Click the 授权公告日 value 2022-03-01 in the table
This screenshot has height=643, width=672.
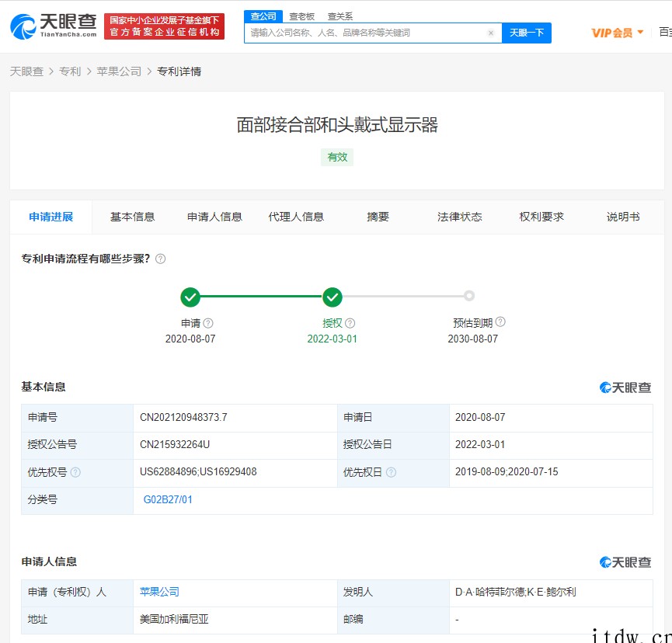pyautogui.click(x=480, y=445)
